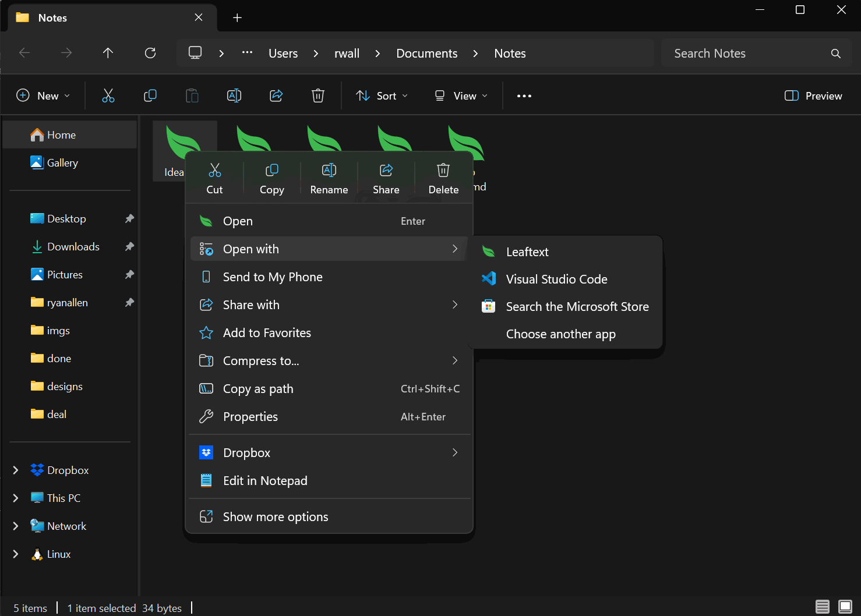Open the Sort dropdown
This screenshot has height=616, width=861.
pos(382,95)
